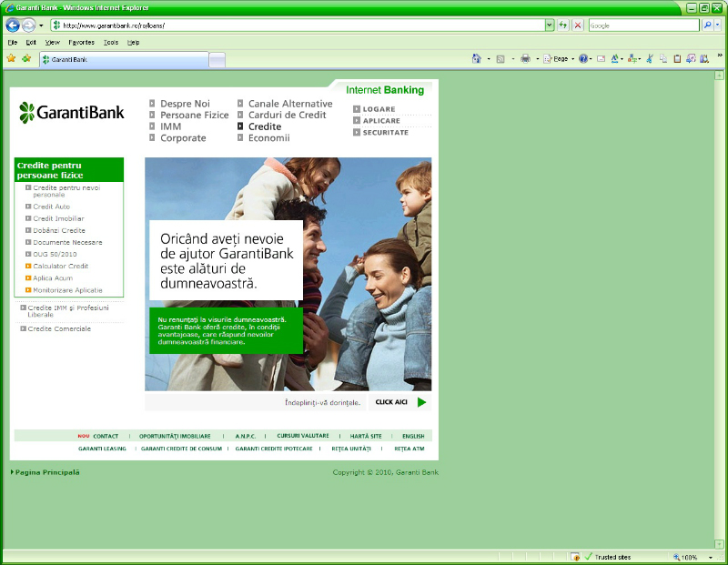Image resolution: width=728 pixels, height=565 pixels.
Task: Open the Edit menu
Action: 31,42
